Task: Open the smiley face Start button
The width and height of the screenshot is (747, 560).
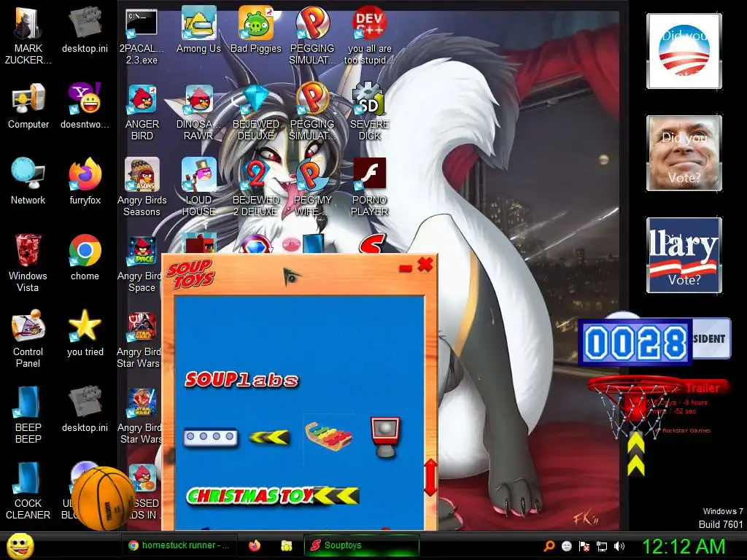Action: (20, 545)
